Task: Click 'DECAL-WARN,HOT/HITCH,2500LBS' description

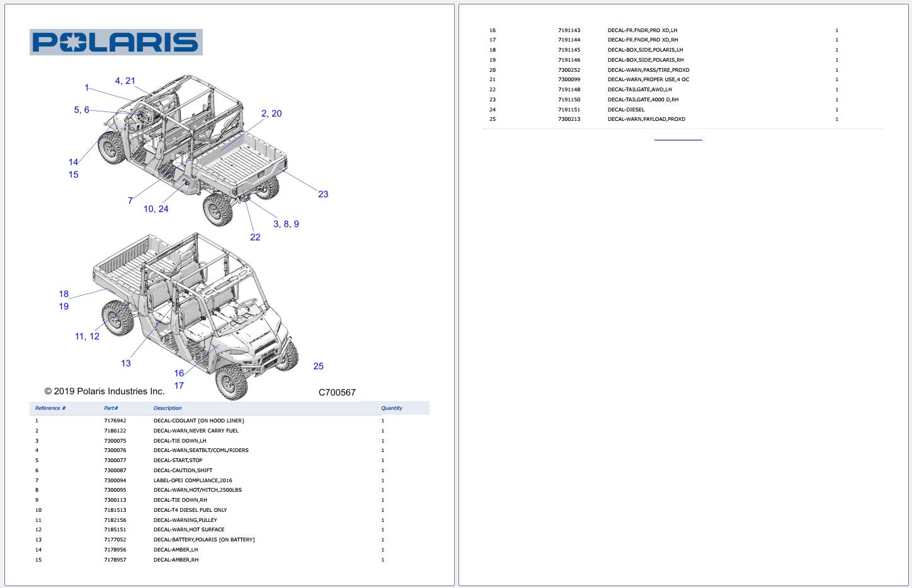Action: tap(198, 490)
